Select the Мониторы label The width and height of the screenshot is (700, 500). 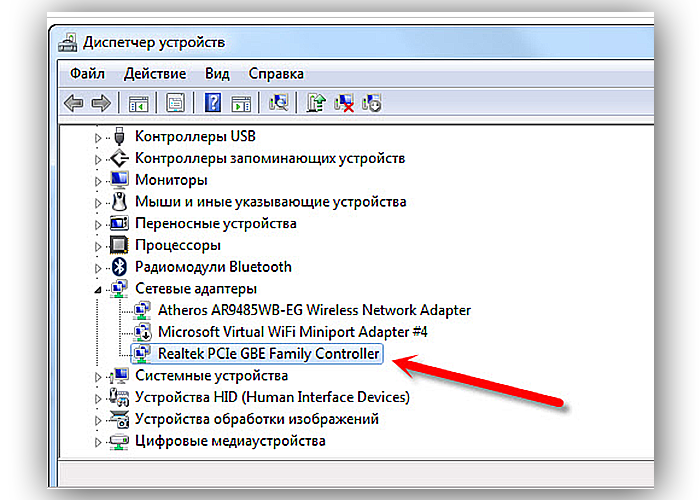pos(171,179)
